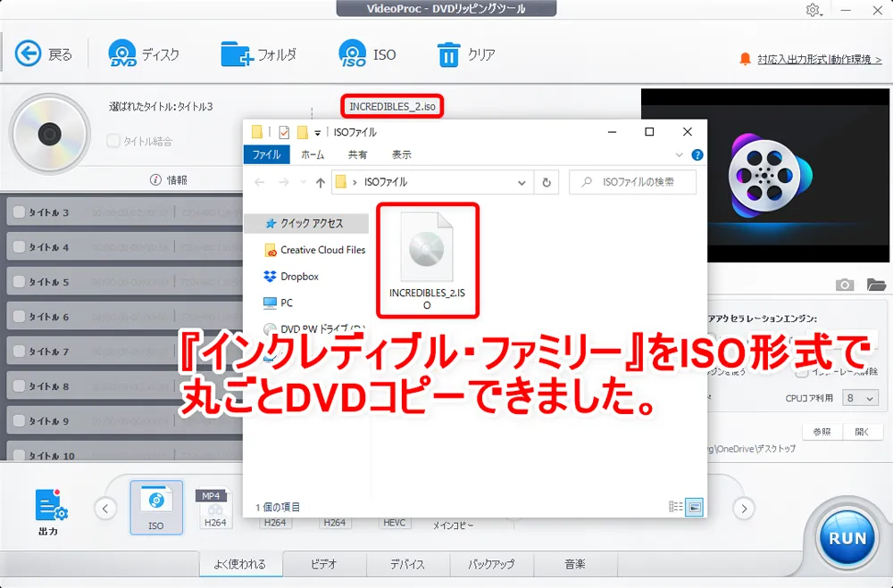The height and width of the screenshot is (588, 893).
Task: Open VideoProc settings gear icon
Action: point(813,10)
